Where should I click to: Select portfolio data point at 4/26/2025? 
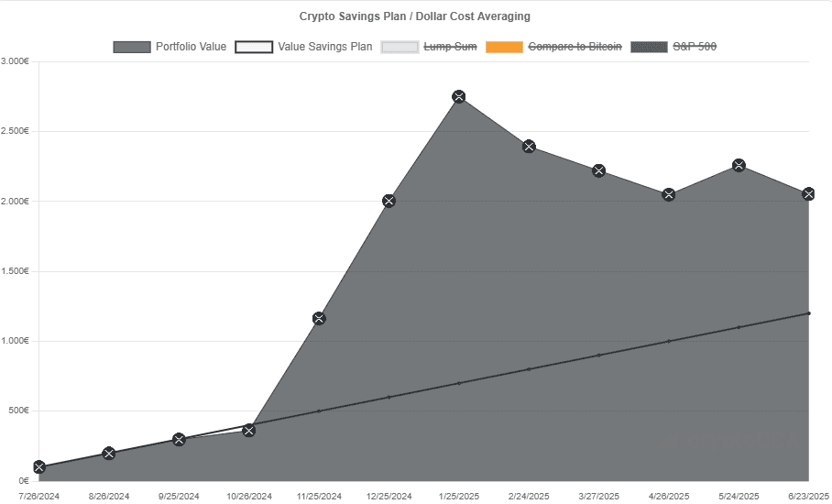(x=669, y=194)
